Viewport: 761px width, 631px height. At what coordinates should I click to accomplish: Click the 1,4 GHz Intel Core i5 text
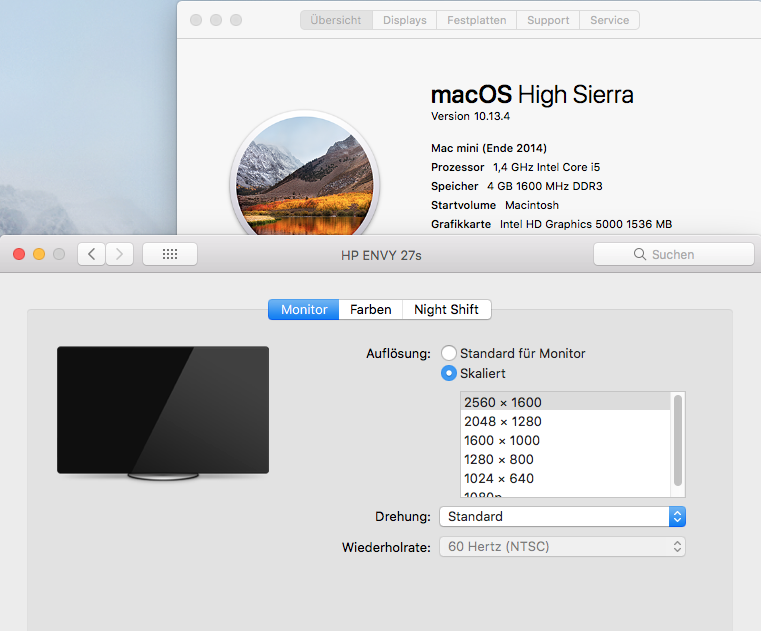tap(546, 167)
